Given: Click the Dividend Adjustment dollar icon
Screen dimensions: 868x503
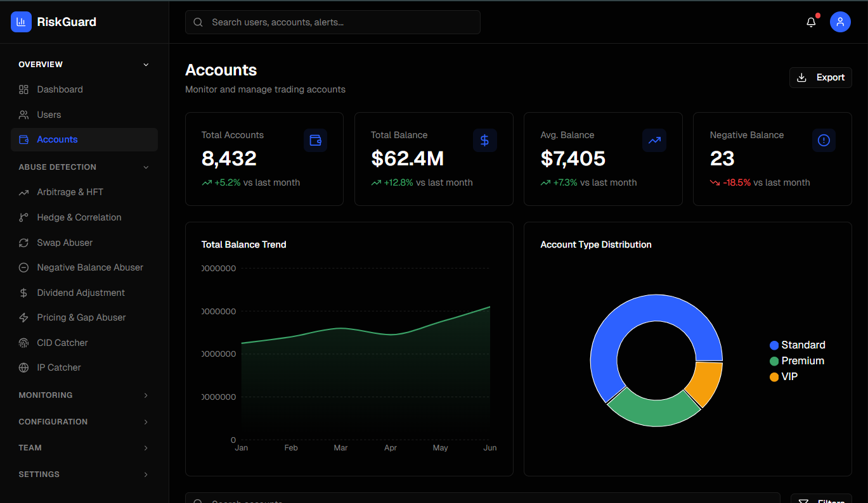Looking at the screenshot, I should click(23, 293).
